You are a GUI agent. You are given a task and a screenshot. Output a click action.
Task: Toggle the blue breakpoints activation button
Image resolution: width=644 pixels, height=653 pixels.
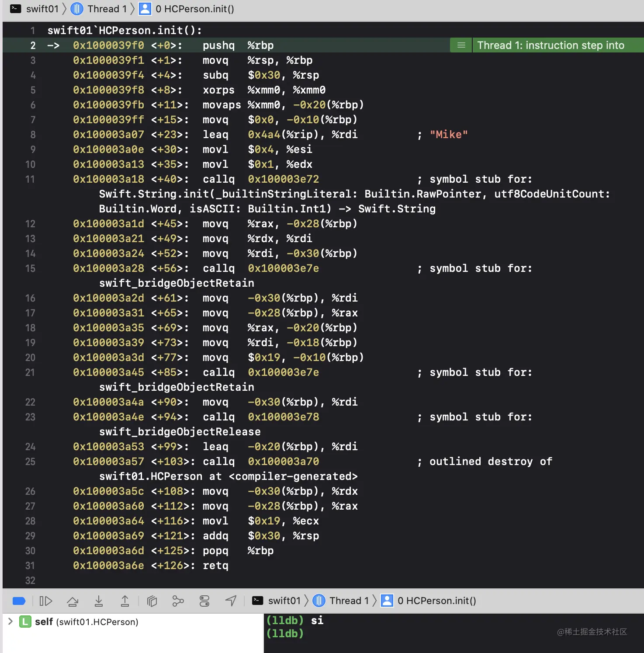(19, 601)
